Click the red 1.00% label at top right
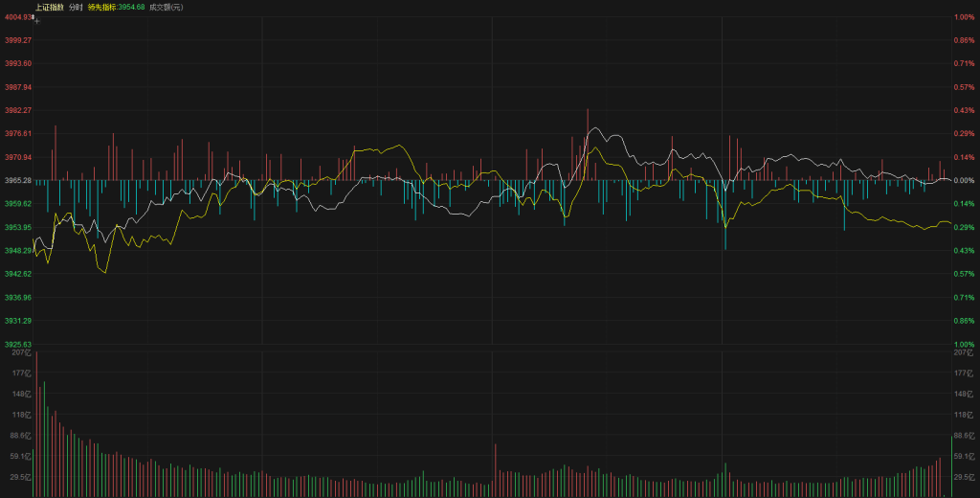Viewport: 980px width, 498px height. click(963, 17)
